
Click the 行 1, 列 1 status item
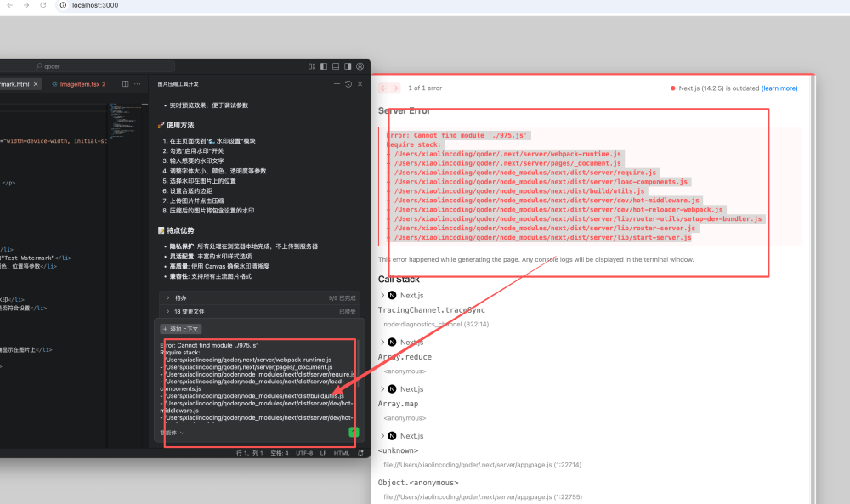[249, 453]
